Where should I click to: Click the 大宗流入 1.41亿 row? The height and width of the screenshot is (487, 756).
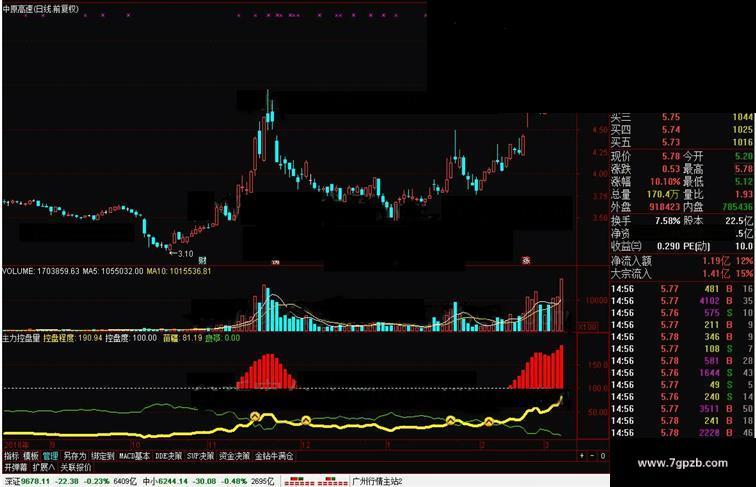tap(682, 273)
